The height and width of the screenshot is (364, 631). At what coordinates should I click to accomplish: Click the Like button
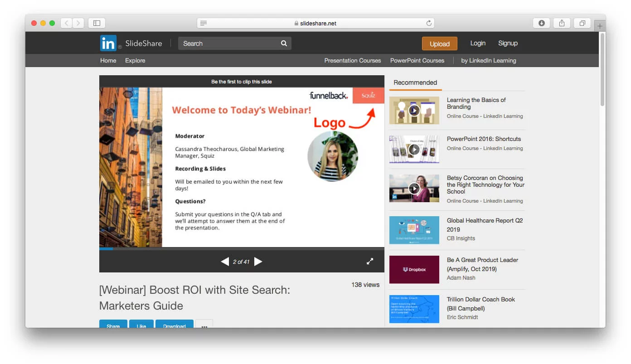tap(141, 324)
